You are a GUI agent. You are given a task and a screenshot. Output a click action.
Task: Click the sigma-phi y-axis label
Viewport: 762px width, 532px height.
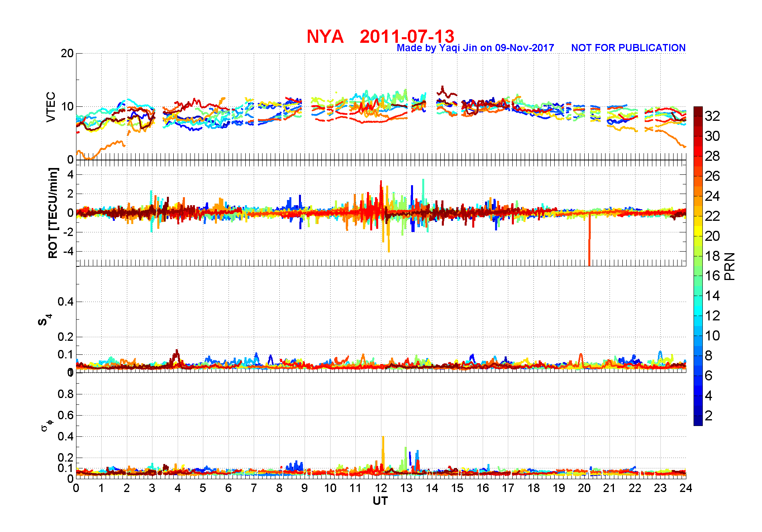pyautogui.click(x=47, y=426)
